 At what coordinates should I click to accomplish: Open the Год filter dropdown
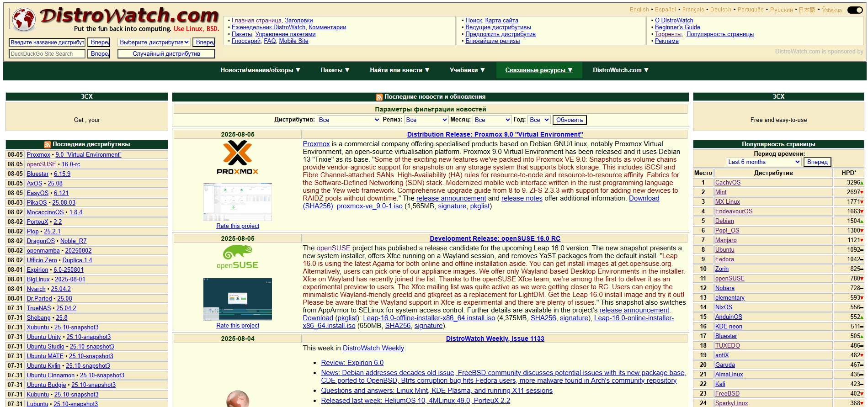click(x=539, y=120)
